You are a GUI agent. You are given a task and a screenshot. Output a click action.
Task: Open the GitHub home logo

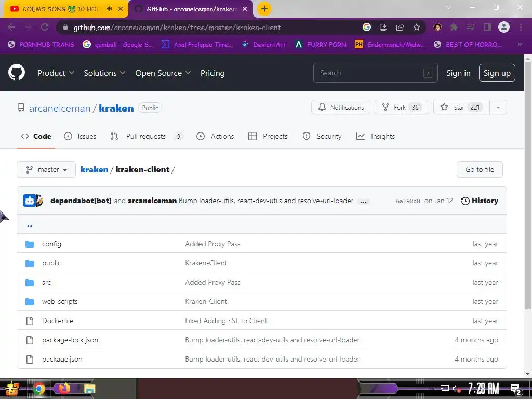tap(16, 72)
